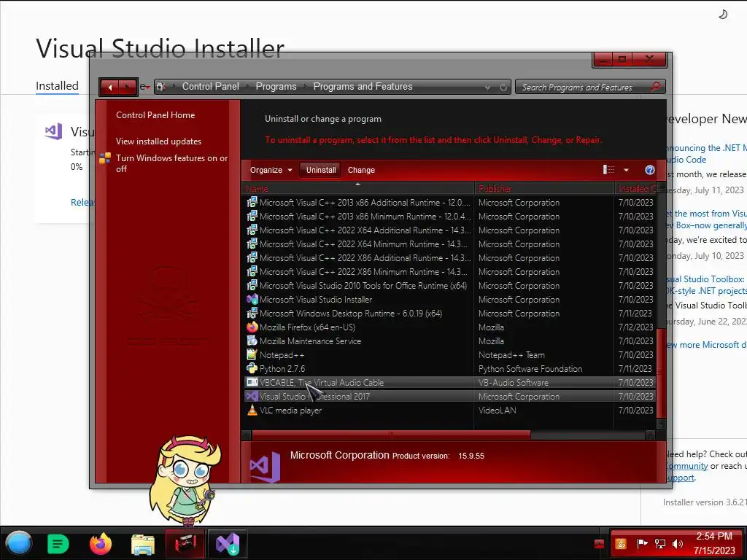
Task: Select Microsoft Visual C++ 2022 X86 Minimum Runtime row
Action: (x=449, y=271)
